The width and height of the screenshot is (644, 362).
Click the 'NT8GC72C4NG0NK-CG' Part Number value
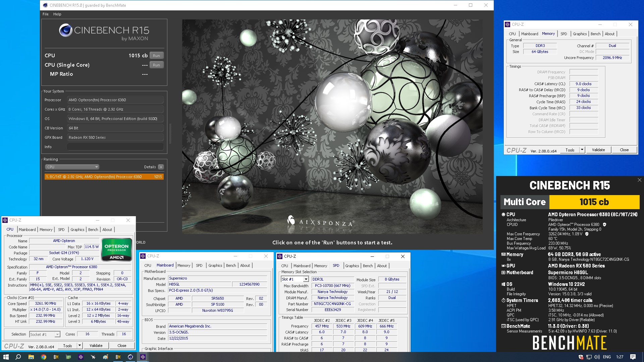pos(332,304)
